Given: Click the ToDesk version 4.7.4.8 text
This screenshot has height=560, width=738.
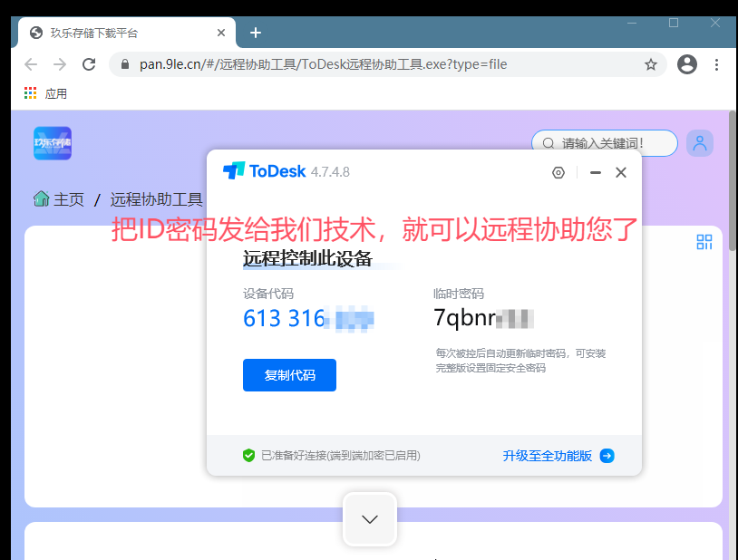Looking at the screenshot, I should (x=330, y=172).
